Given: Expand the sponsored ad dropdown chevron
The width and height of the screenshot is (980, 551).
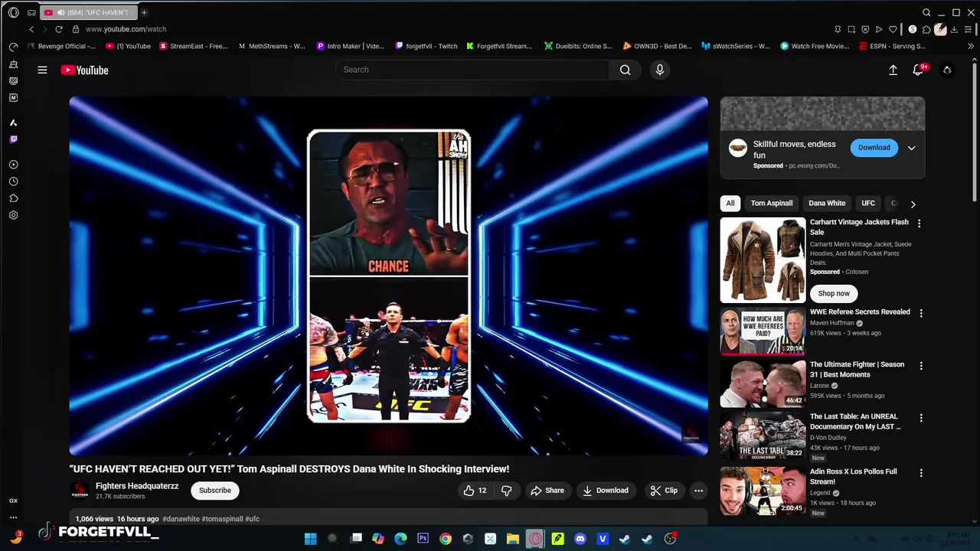Looking at the screenshot, I should [x=911, y=148].
